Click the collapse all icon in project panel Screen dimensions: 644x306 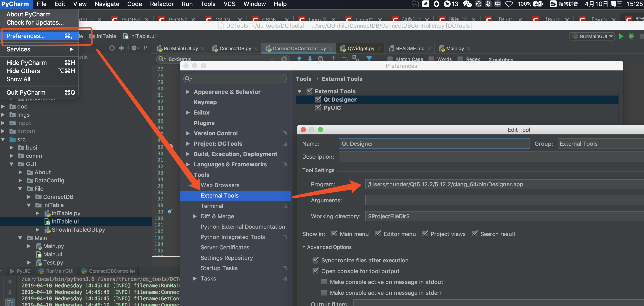[x=121, y=48]
